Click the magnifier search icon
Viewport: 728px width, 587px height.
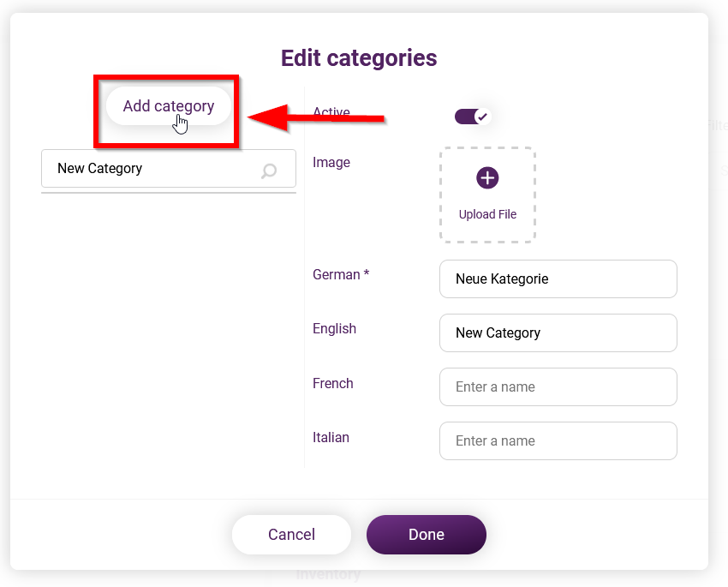269,171
